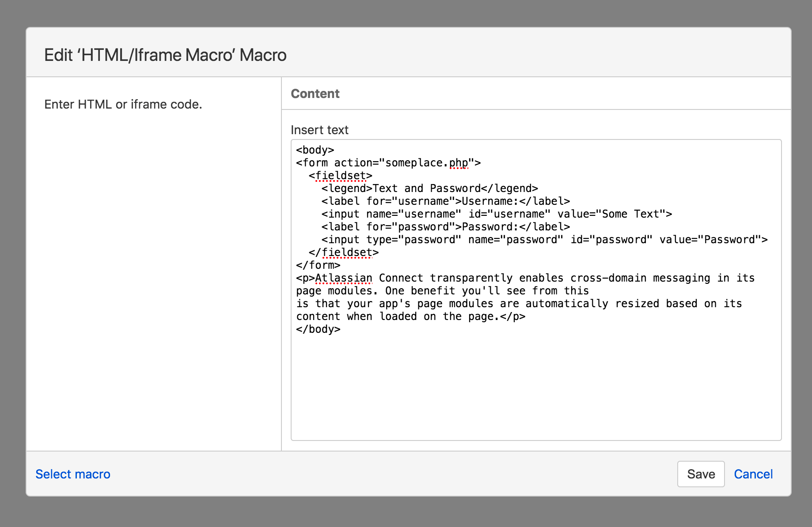Viewport: 812px width, 527px height.
Task: Click the Username label line of code
Action: tap(445, 201)
